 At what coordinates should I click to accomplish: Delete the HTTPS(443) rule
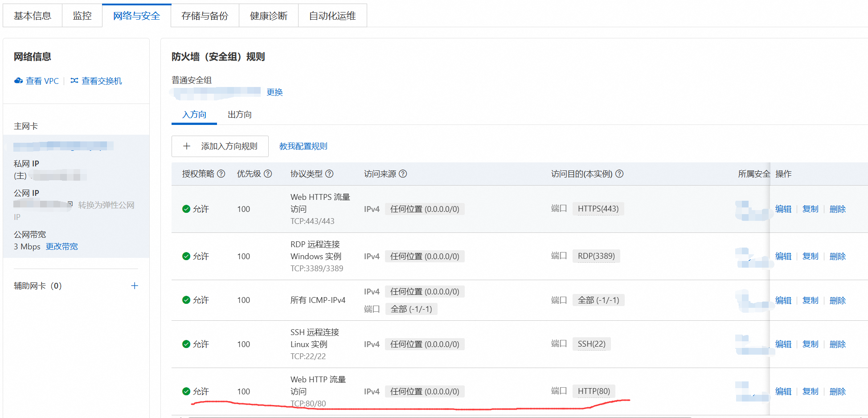[x=838, y=209]
